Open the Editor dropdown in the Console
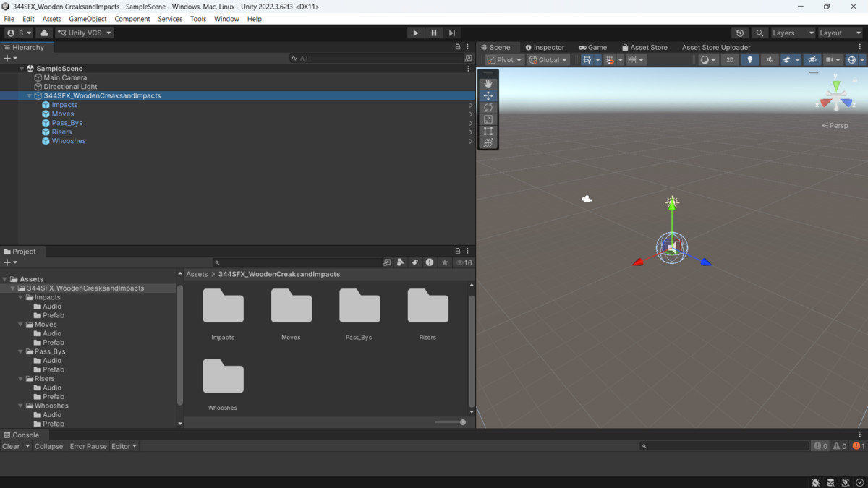Screen dimensions: 868x488 pos(124,446)
